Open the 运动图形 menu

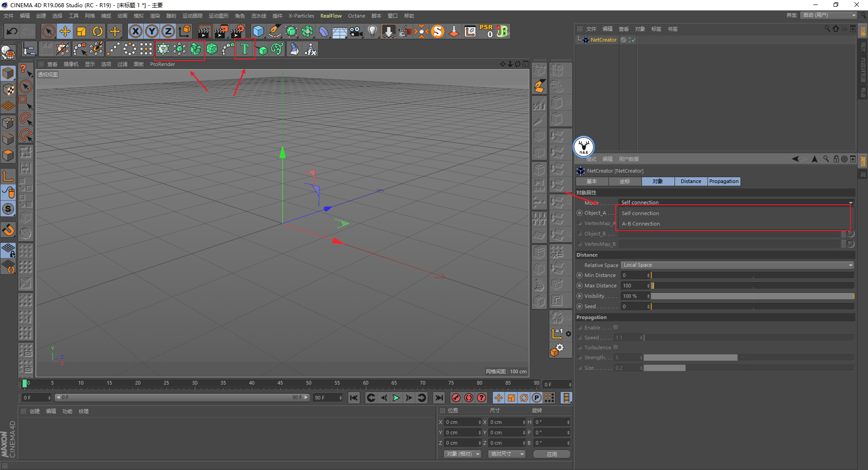tap(218, 16)
